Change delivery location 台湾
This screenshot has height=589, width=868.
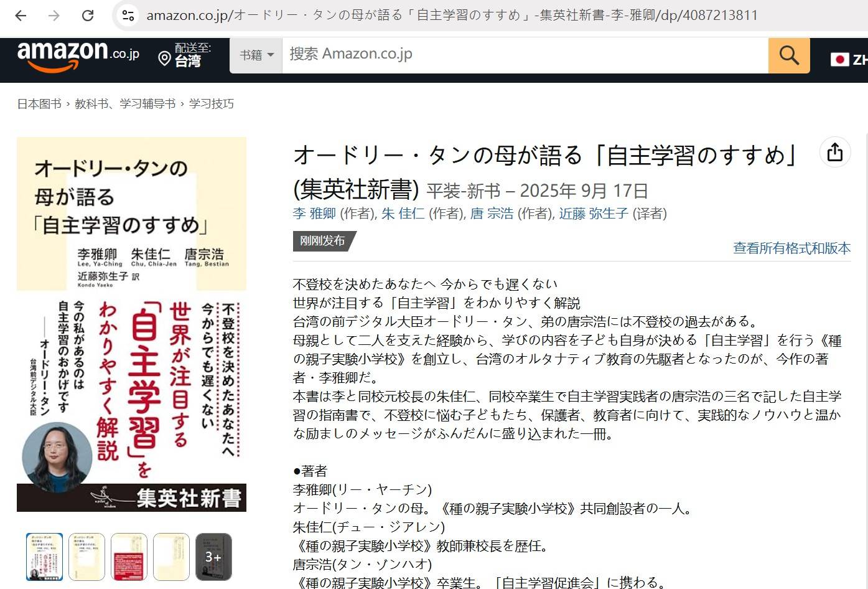point(187,61)
